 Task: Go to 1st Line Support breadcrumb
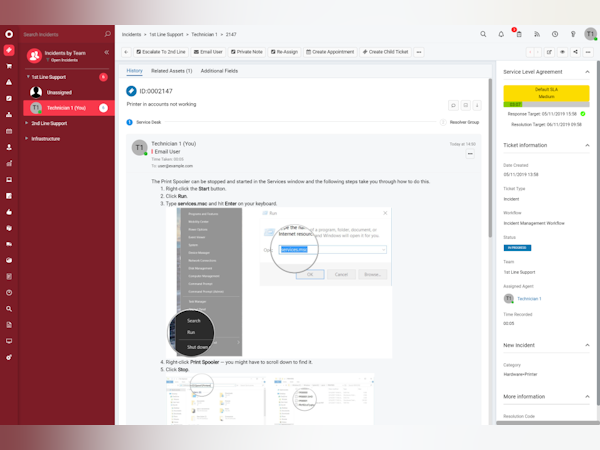coord(166,34)
